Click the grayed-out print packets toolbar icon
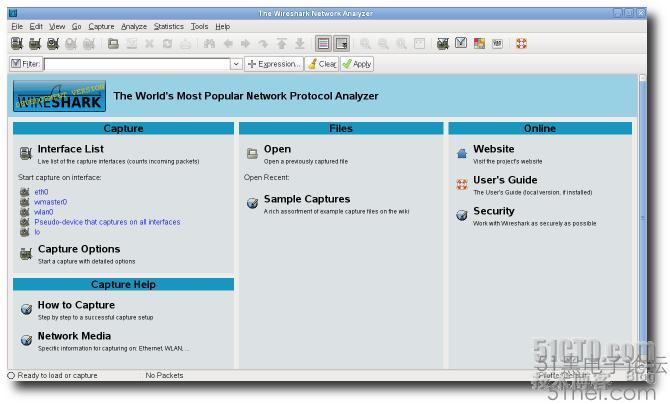 pos(185,43)
